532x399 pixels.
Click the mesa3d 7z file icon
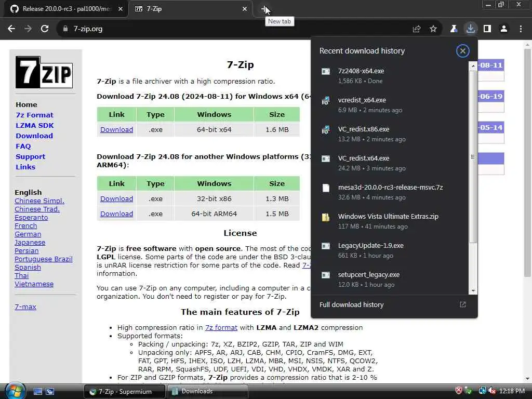pyautogui.click(x=326, y=188)
